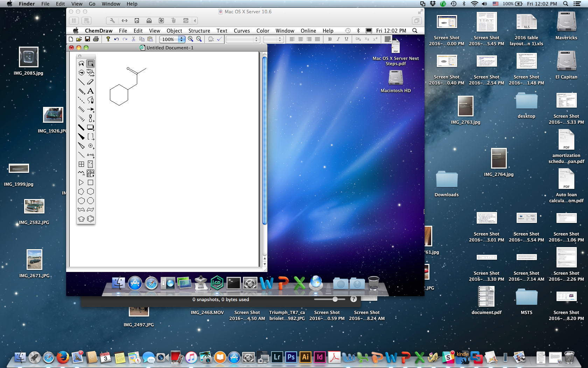Select the Bold Bond tool

click(81, 127)
